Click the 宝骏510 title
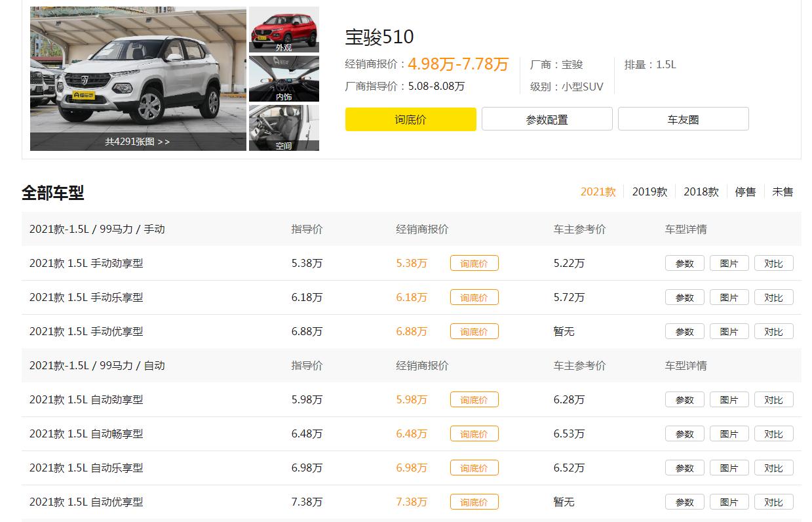812x522 pixels. [x=379, y=37]
